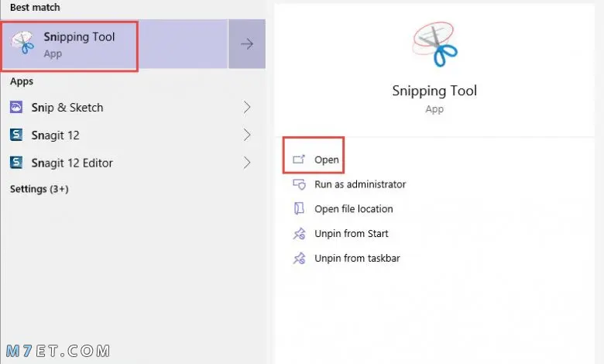Viewport: 604px width, 364px height.
Task: Expand the Snagit 12 chevron
Action: coord(247,136)
